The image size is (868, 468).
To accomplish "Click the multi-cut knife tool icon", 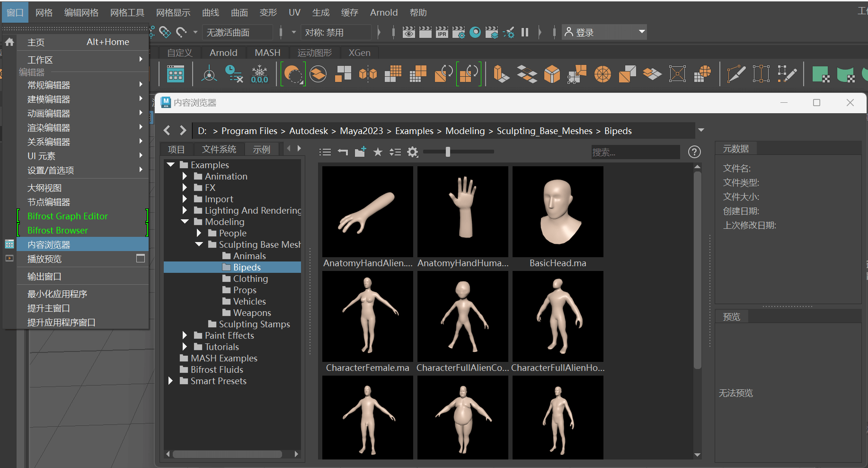I will click(x=736, y=74).
